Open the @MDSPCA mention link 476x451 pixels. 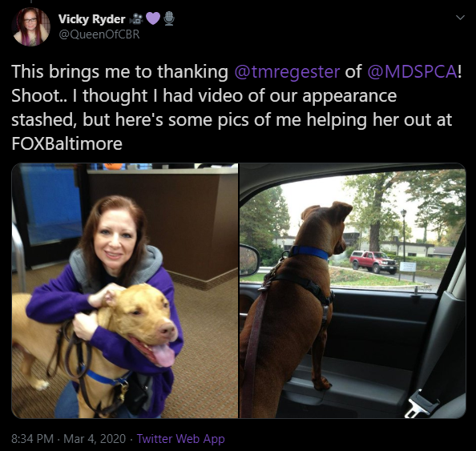tap(412, 71)
